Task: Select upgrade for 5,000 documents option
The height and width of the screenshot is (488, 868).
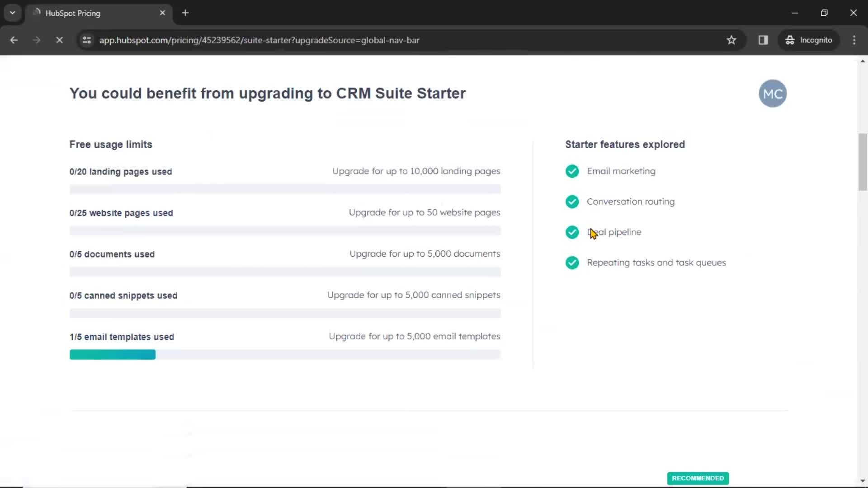Action: [x=425, y=253]
